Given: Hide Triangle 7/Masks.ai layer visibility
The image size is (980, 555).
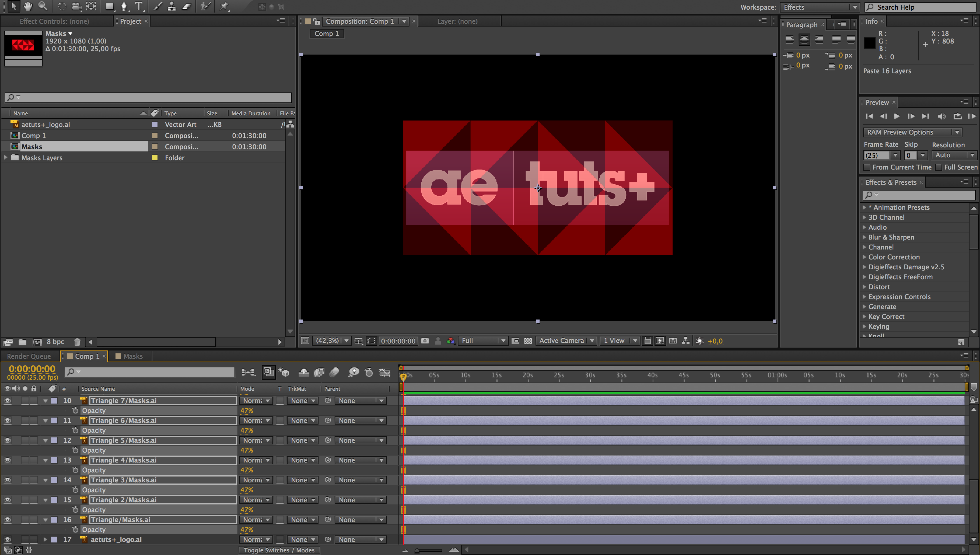Looking at the screenshot, I should coord(7,401).
